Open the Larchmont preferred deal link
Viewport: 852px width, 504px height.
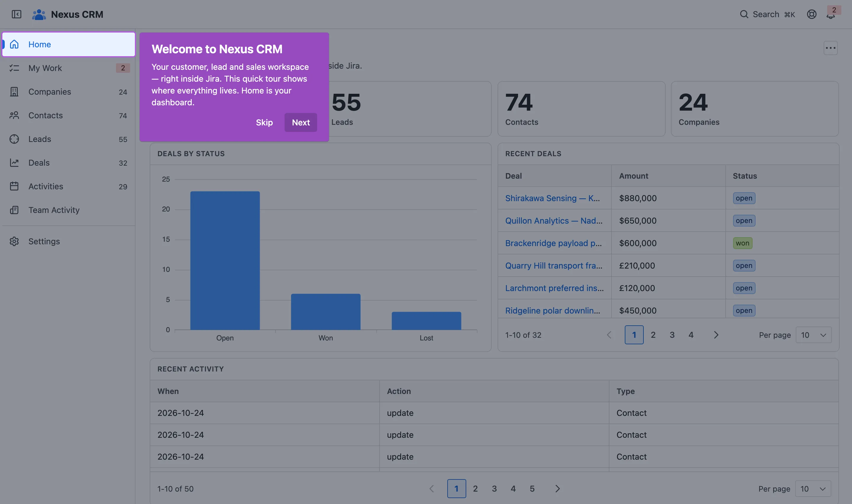click(x=554, y=288)
